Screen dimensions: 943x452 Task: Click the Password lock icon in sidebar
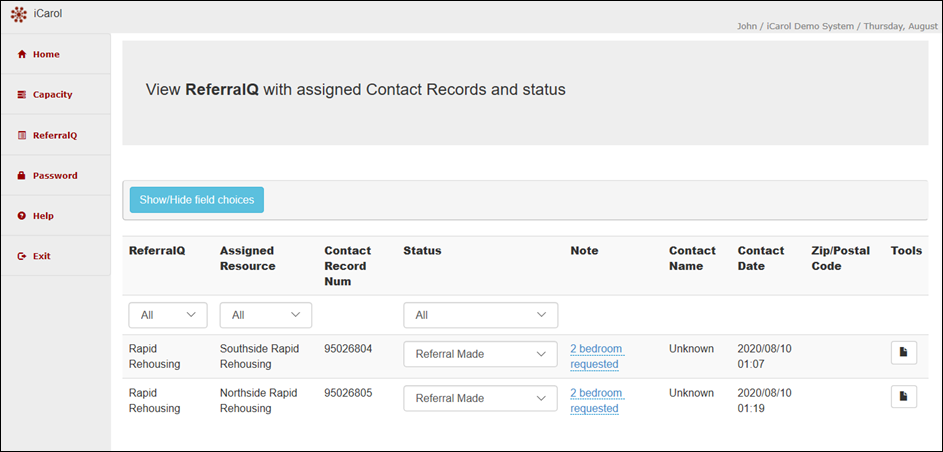(22, 176)
